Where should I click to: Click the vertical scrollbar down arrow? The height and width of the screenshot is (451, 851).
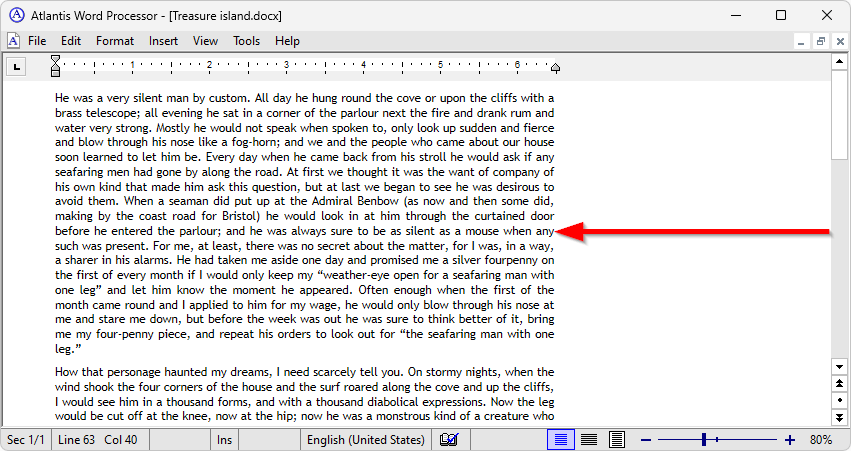click(839, 367)
